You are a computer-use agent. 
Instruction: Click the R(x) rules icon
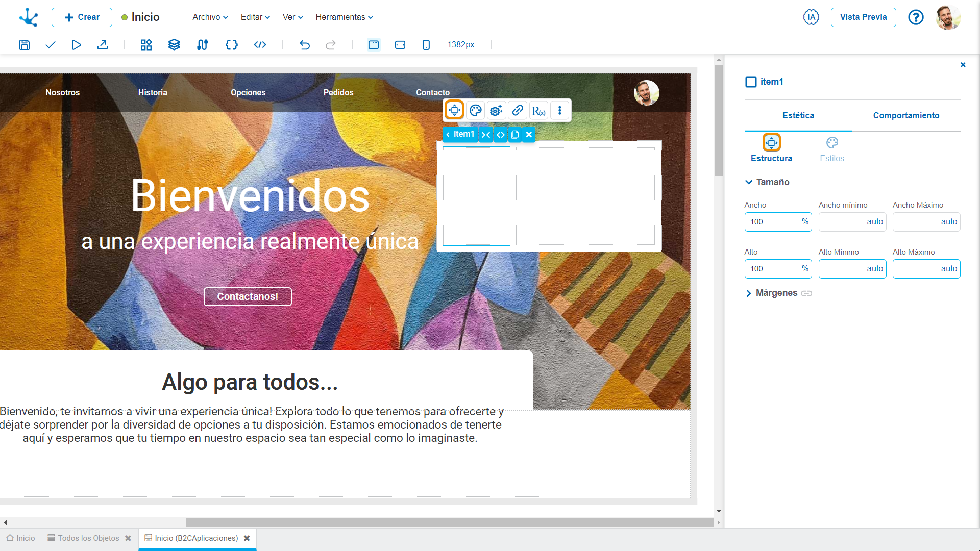tap(538, 111)
